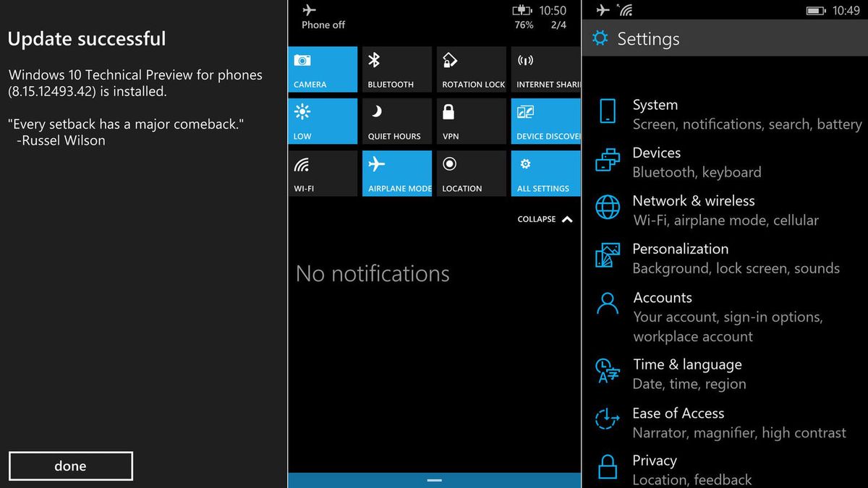
Task: Toggle the Device Discovery tile
Action: (545, 121)
